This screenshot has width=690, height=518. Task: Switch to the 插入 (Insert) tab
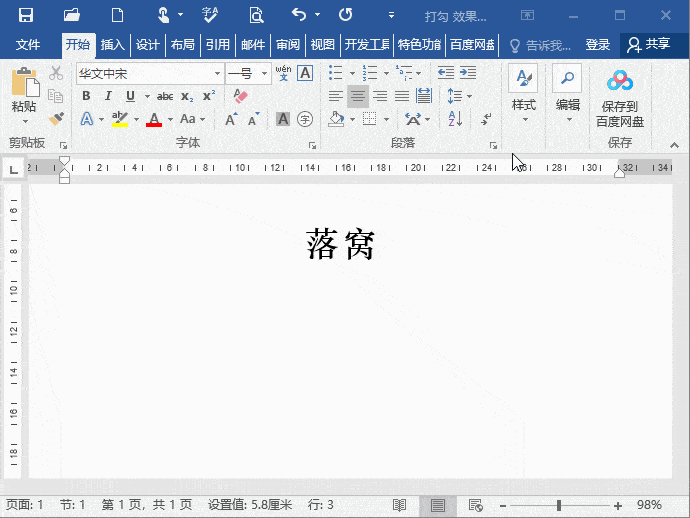click(113, 44)
